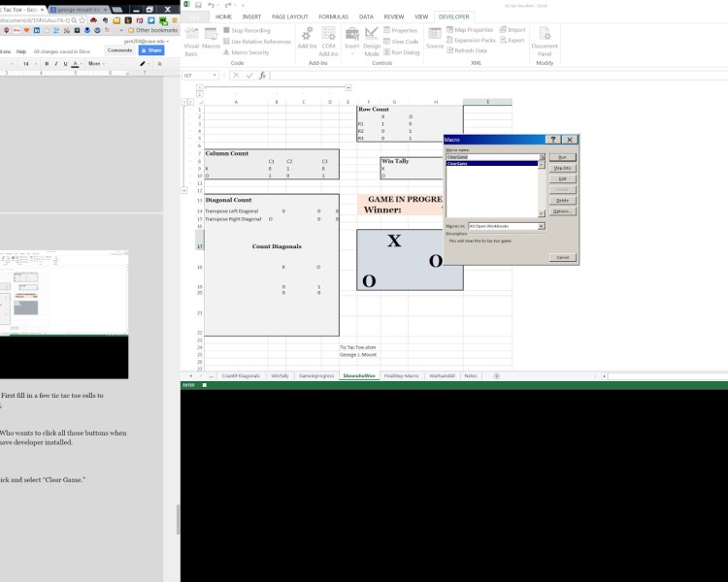Toggle Use Relative References
728x582 pixels.
pyautogui.click(x=257, y=42)
